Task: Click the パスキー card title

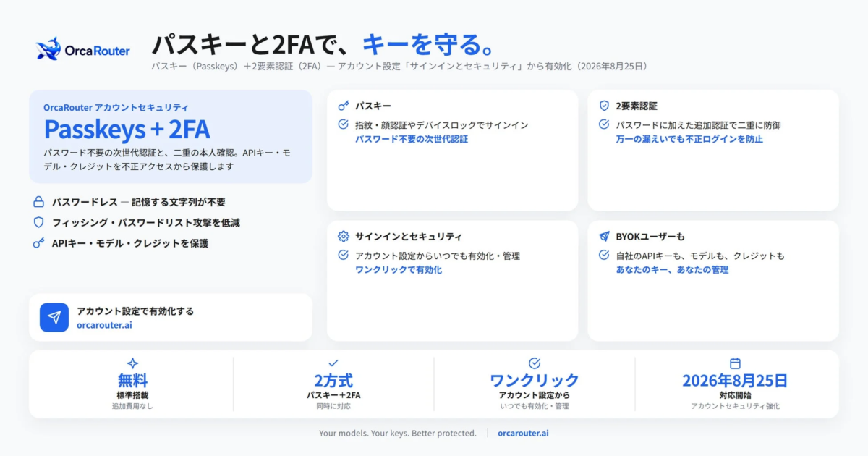Action: 373,106
